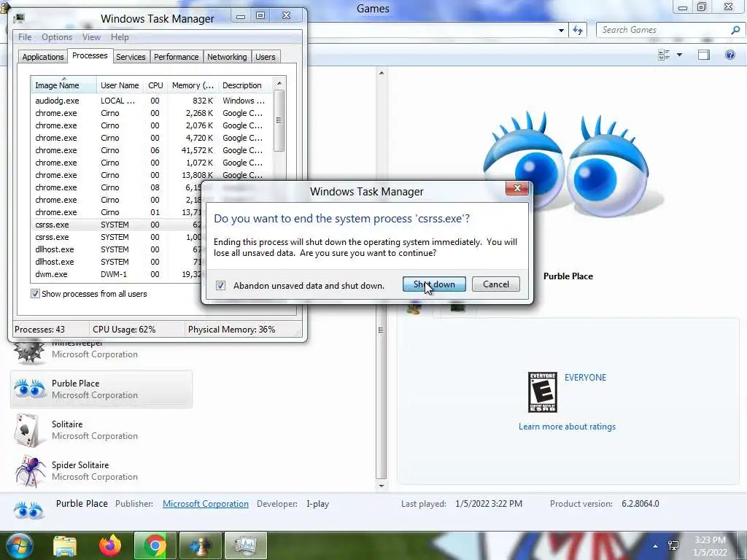Image resolution: width=747 pixels, height=560 pixels.
Task: Switch to the Users tab
Action: [x=266, y=57]
